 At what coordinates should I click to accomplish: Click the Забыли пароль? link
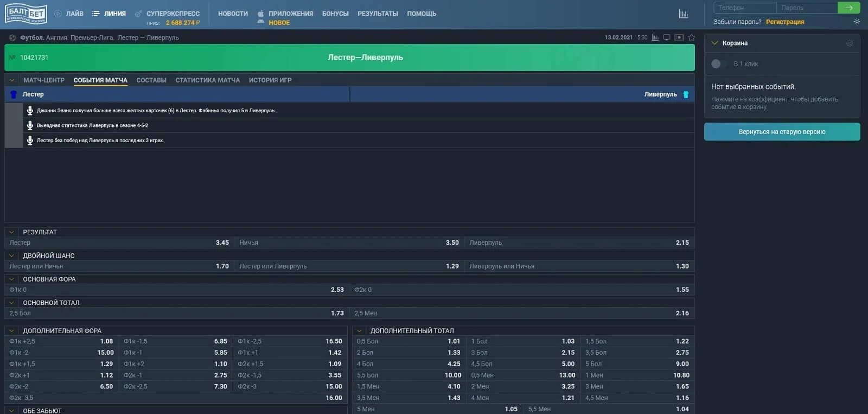pos(737,22)
